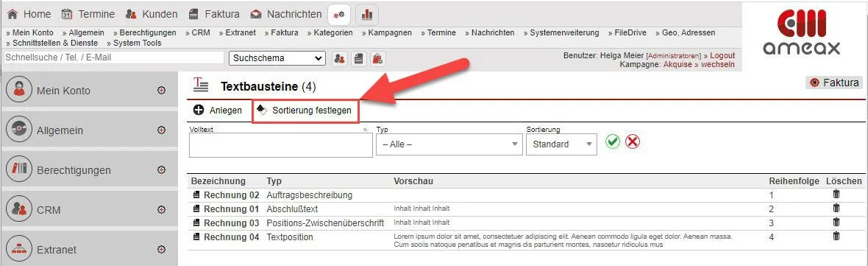The height and width of the screenshot is (266, 868).
Task: Open the Sortierung dropdown showing Standard
Action: coord(561,144)
